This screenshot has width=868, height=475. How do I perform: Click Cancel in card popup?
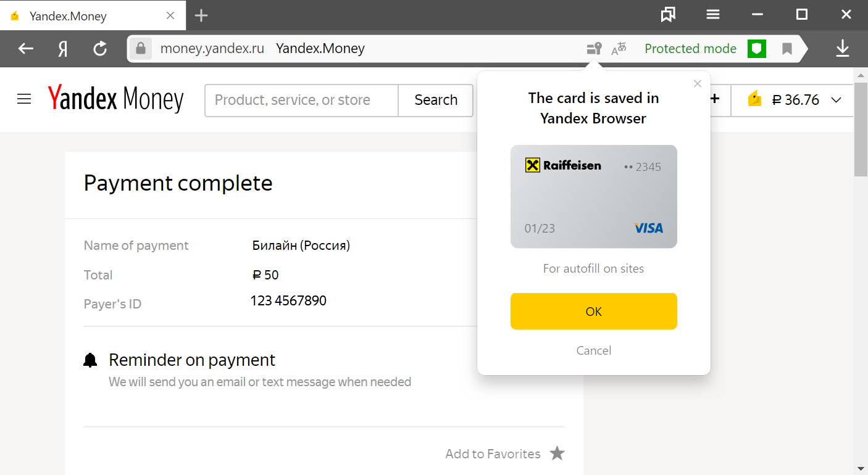point(594,350)
